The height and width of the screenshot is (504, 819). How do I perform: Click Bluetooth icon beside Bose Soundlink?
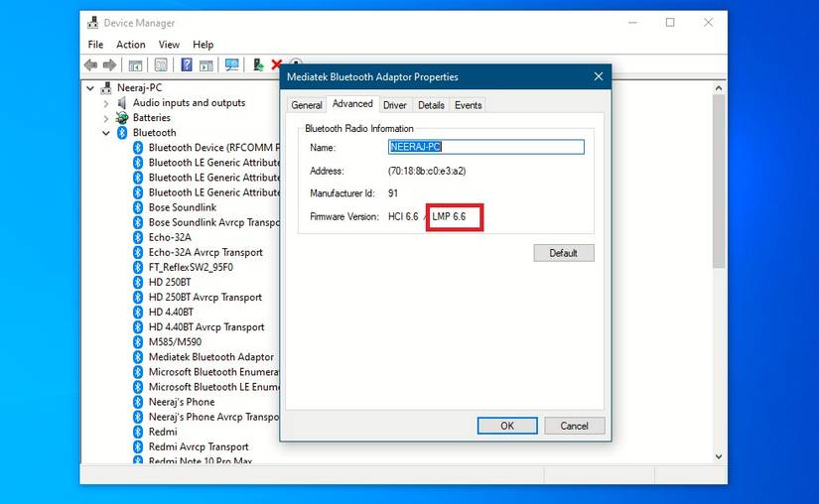138,207
